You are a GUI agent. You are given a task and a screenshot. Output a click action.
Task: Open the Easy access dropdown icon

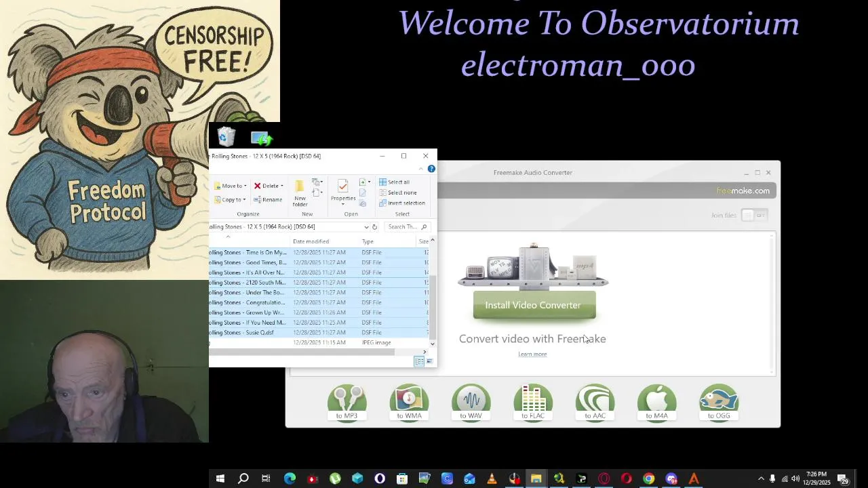[317, 193]
